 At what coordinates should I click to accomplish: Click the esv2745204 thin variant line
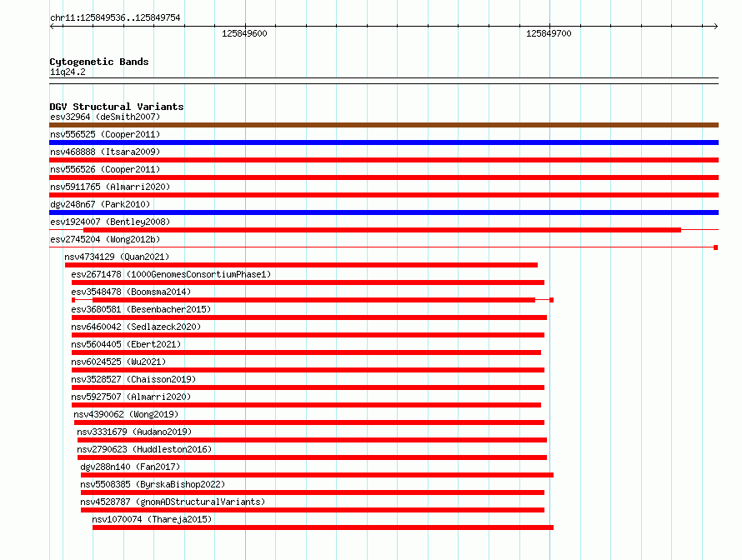coord(384,247)
